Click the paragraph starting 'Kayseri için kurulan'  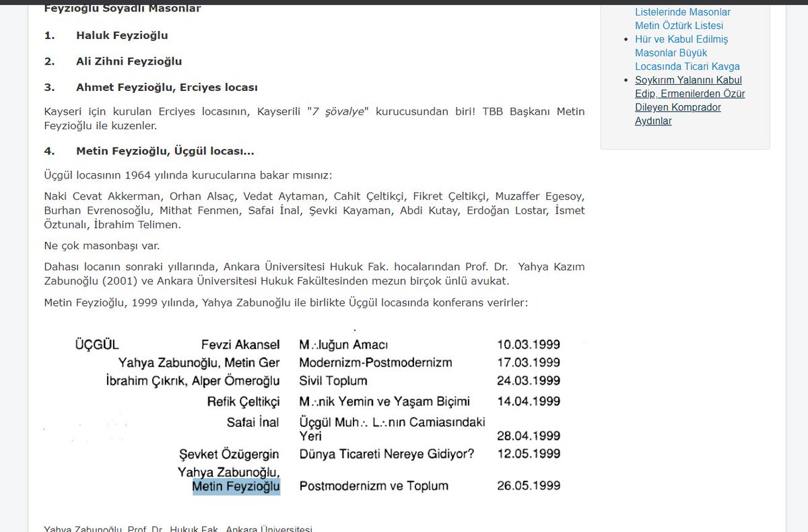point(314,119)
